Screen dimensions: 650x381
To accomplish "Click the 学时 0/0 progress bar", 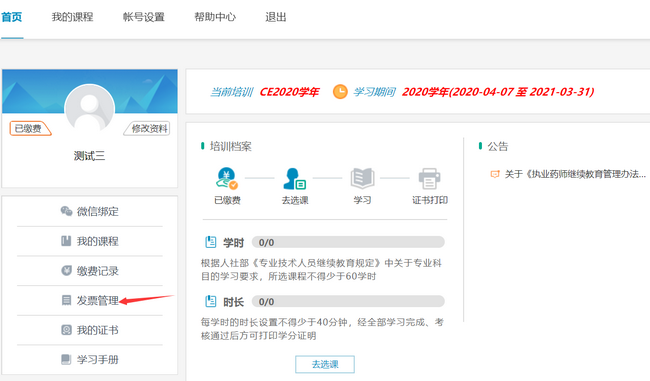I will [348, 242].
